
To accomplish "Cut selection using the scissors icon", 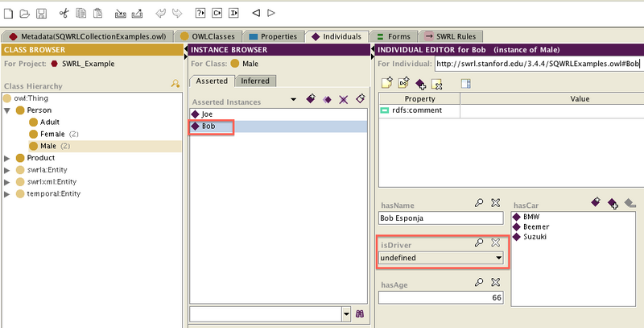I will click(x=64, y=14).
